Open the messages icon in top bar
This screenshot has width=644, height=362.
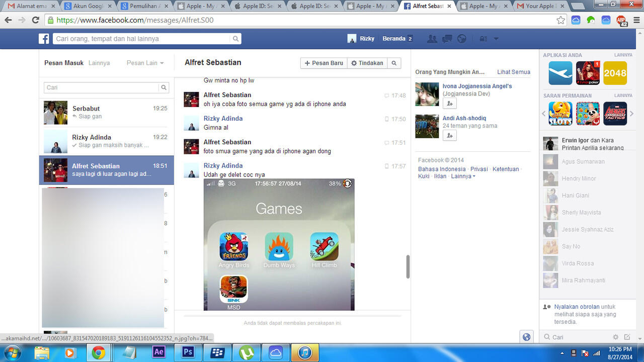click(x=447, y=39)
